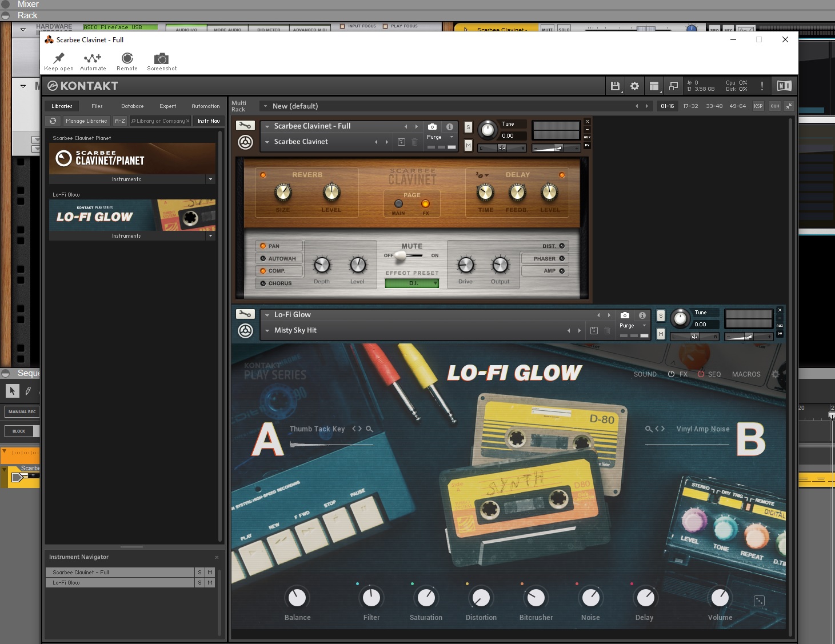Click the Remote icon
The height and width of the screenshot is (644, 835).
tap(127, 58)
